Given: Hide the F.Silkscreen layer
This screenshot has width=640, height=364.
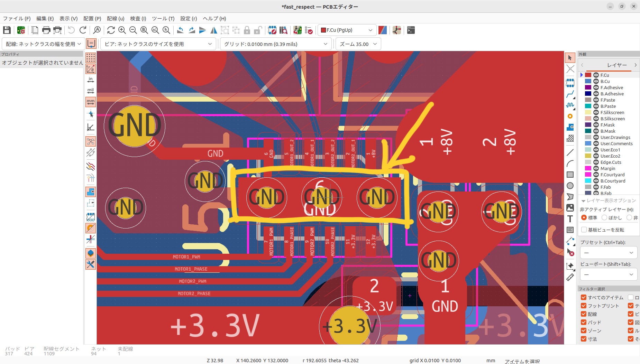Looking at the screenshot, I should [596, 112].
